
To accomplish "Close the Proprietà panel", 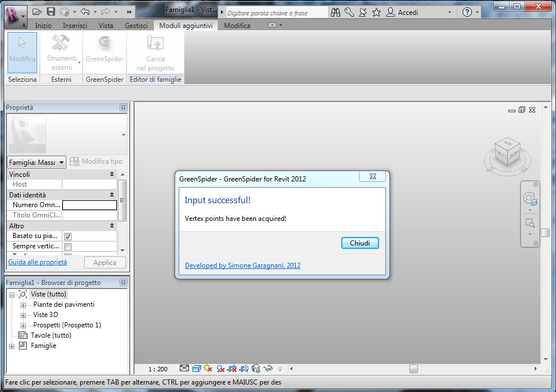I will [123, 108].
